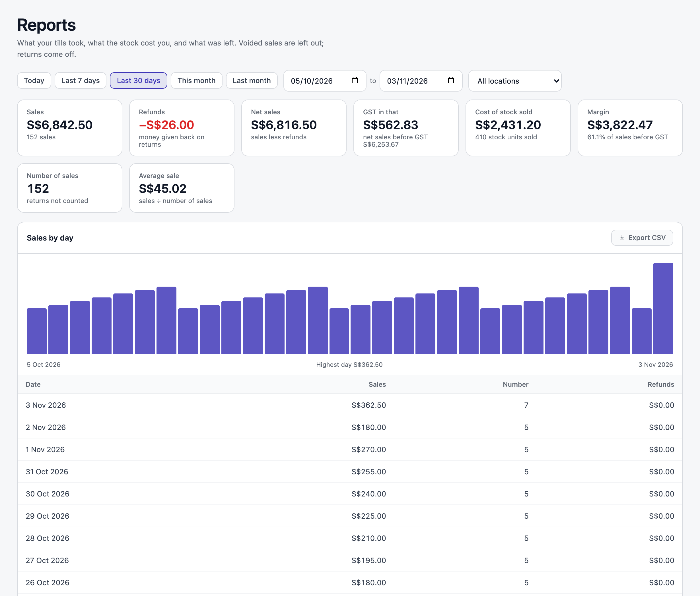Select This month filter

coord(197,80)
